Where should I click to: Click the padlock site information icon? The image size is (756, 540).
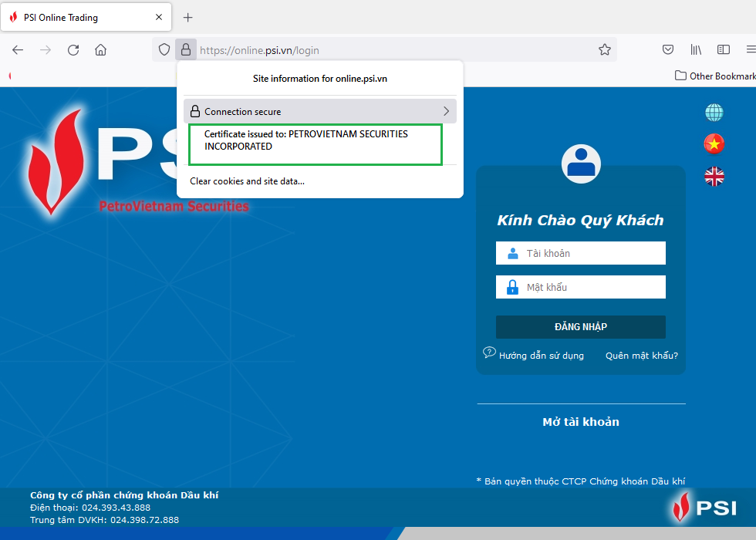tap(186, 49)
